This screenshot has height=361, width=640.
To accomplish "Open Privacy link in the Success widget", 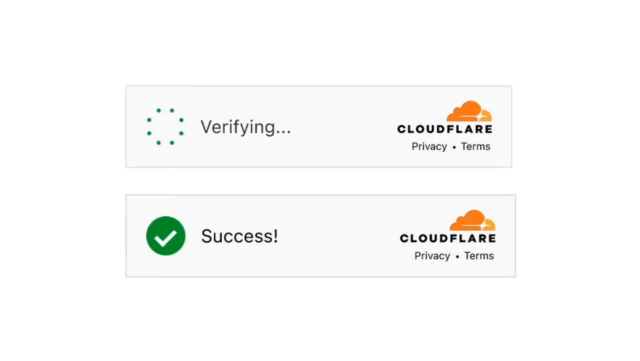I will (432, 256).
